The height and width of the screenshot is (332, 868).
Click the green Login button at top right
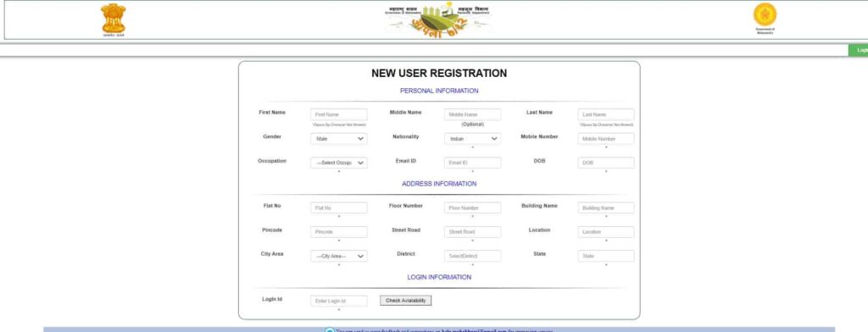[x=859, y=50]
